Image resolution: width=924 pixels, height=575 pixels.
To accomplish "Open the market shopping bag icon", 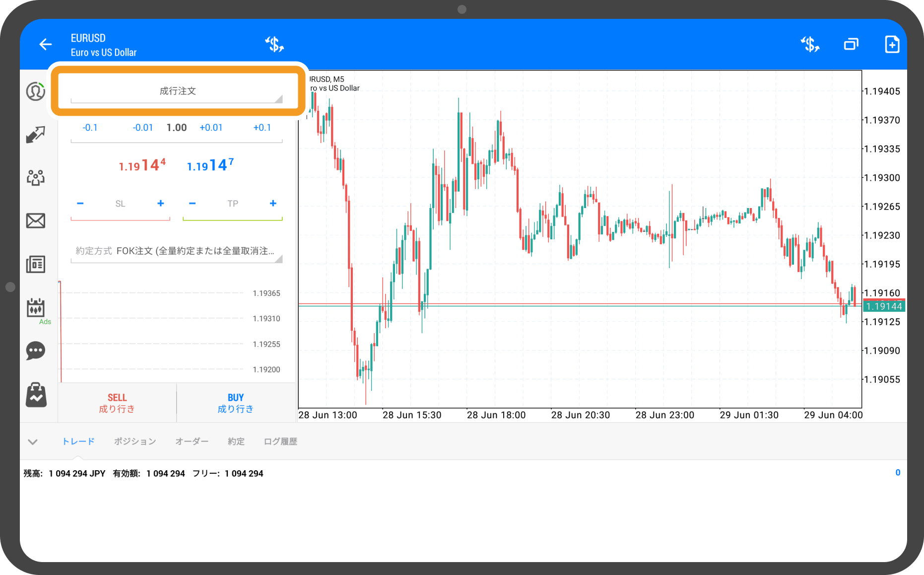I will tap(36, 395).
